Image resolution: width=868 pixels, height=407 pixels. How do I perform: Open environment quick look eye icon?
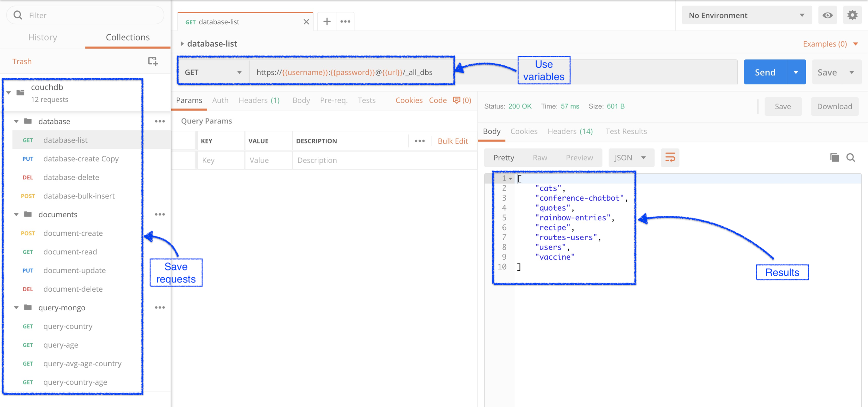[x=827, y=15]
